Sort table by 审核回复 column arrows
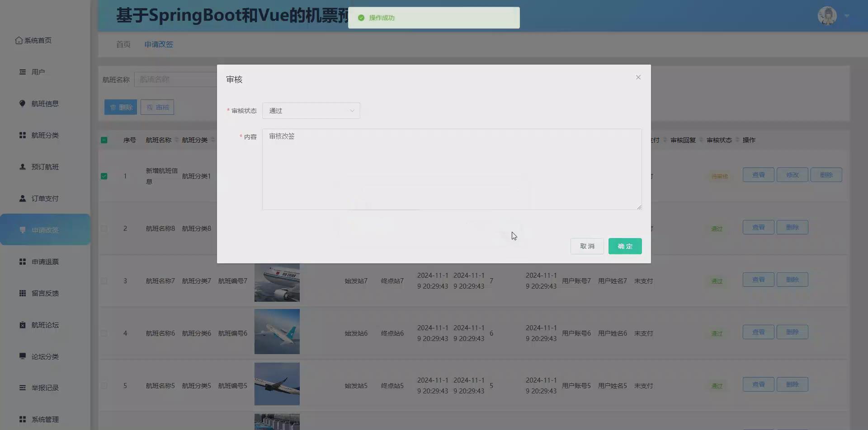This screenshot has width=868, height=430. coord(701,140)
